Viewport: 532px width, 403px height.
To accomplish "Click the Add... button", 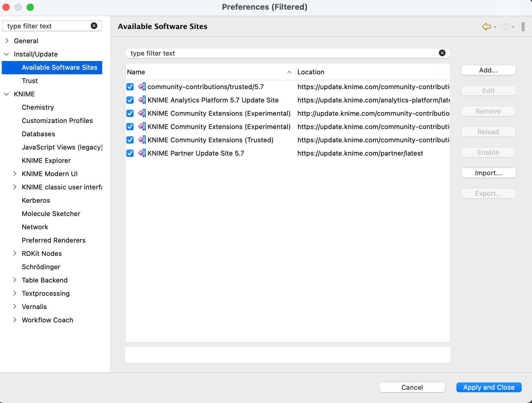I will coord(488,70).
